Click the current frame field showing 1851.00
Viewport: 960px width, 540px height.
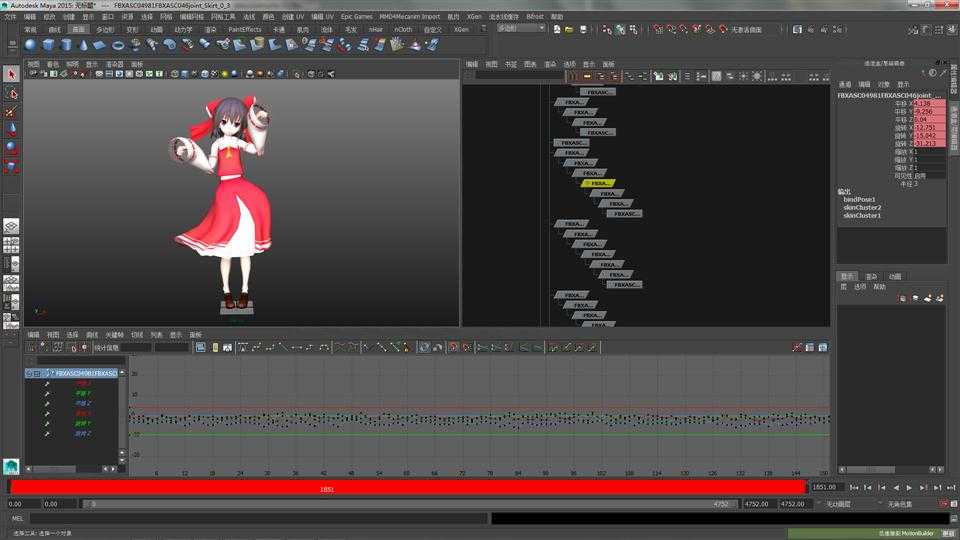tap(827, 487)
